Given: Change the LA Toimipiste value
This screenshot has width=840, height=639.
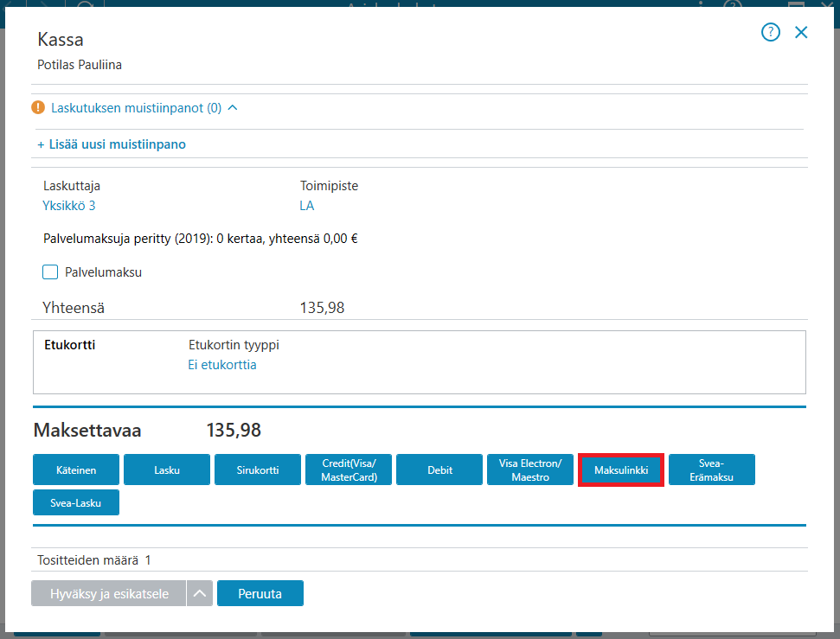Looking at the screenshot, I should (307, 206).
